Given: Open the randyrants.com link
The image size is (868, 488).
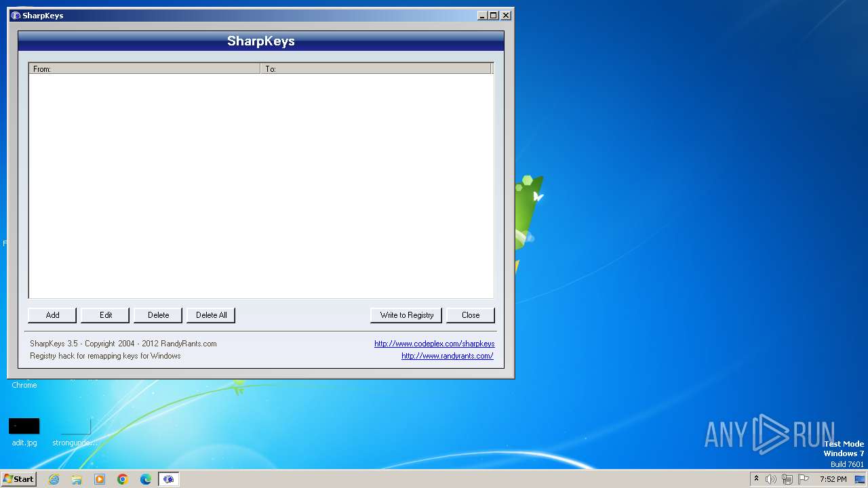Looking at the screenshot, I should [448, 356].
